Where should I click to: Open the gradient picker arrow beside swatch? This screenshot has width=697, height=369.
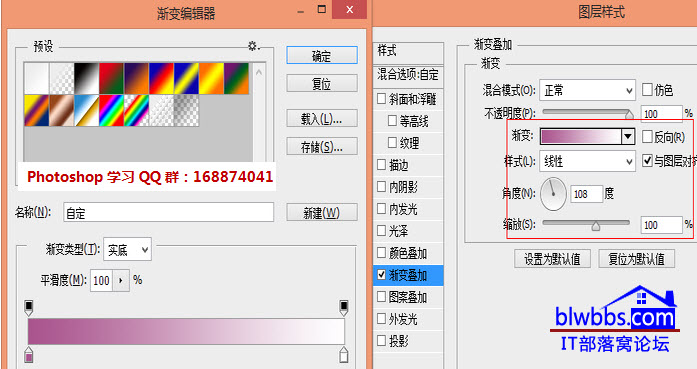click(x=628, y=136)
